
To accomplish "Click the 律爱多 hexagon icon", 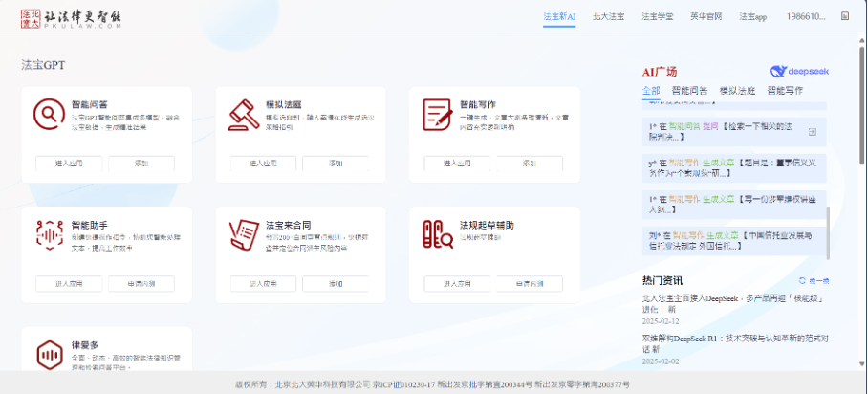I will click(x=50, y=355).
